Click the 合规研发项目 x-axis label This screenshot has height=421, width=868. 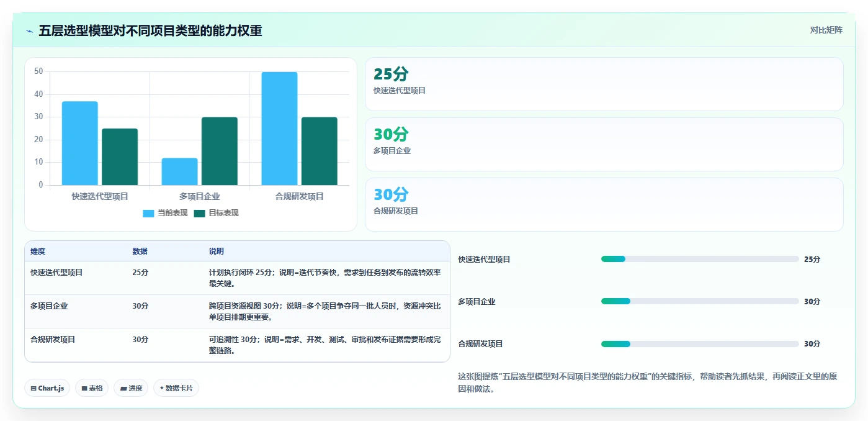click(300, 196)
